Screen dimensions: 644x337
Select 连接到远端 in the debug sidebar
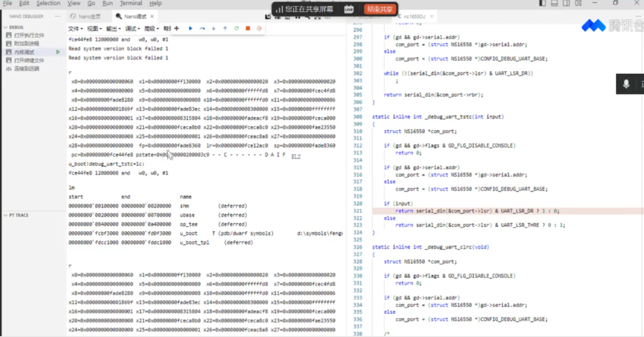[26, 69]
